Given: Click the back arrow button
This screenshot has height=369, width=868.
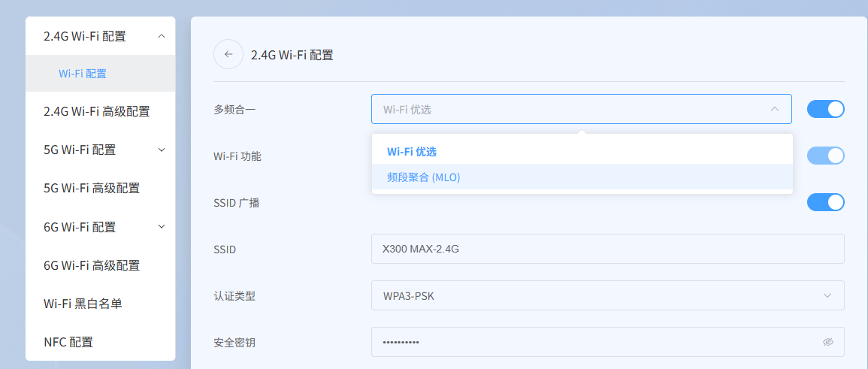Looking at the screenshot, I should pyautogui.click(x=228, y=54).
